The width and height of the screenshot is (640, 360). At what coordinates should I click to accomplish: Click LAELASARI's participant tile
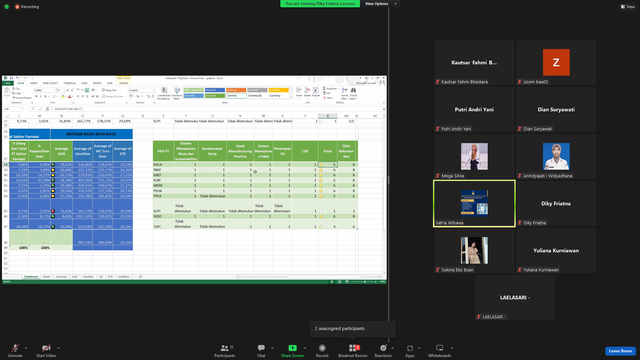point(515,298)
